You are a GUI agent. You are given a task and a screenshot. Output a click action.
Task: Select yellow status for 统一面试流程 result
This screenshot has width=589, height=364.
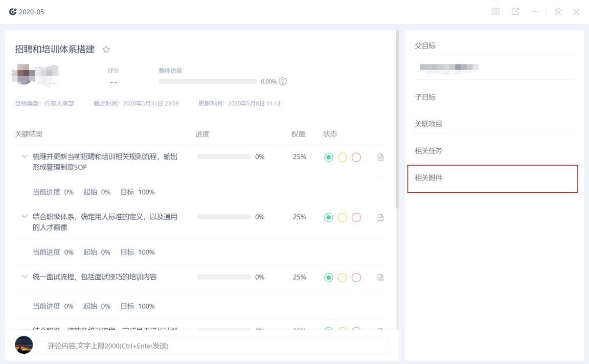(x=342, y=277)
